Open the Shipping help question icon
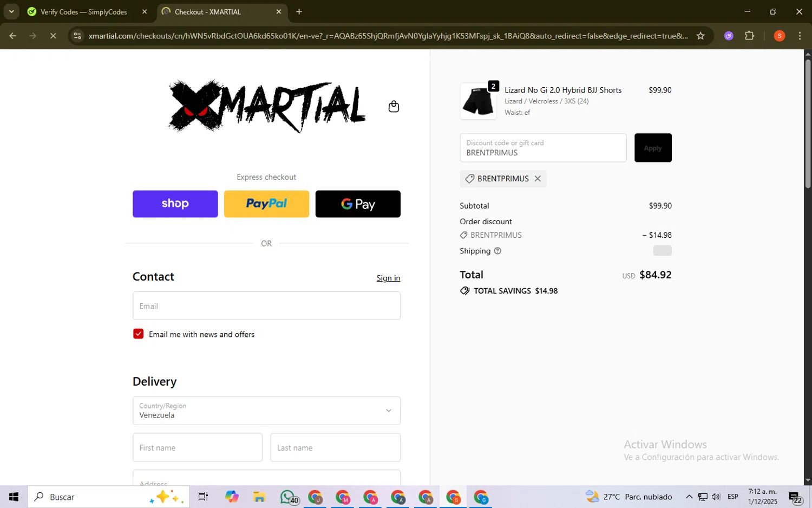 pyautogui.click(x=497, y=251)
